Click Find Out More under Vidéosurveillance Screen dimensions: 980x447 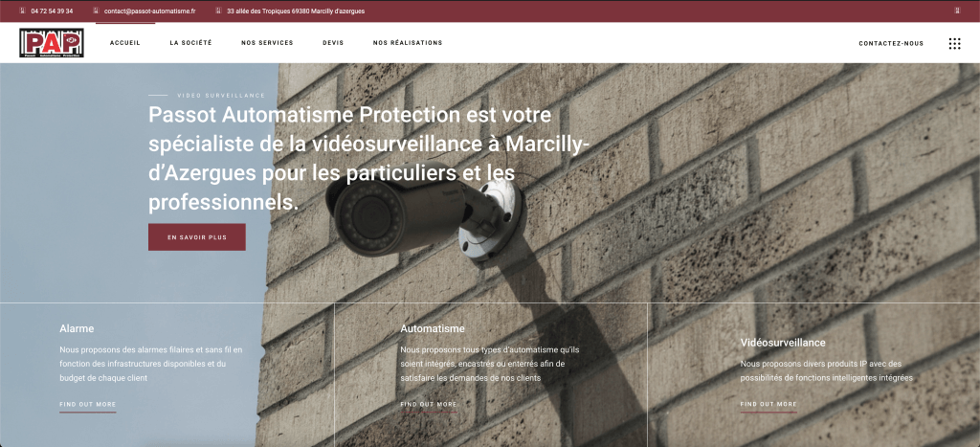click(768, 405)
